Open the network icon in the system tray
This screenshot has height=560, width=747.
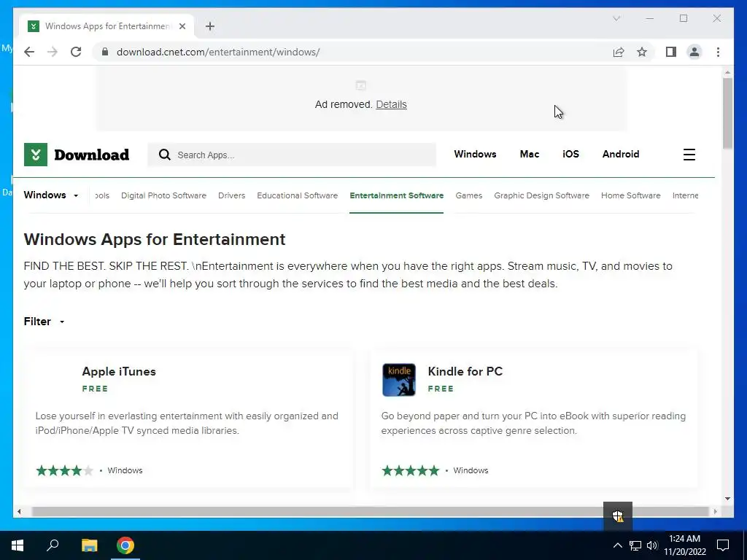point(635,545)
